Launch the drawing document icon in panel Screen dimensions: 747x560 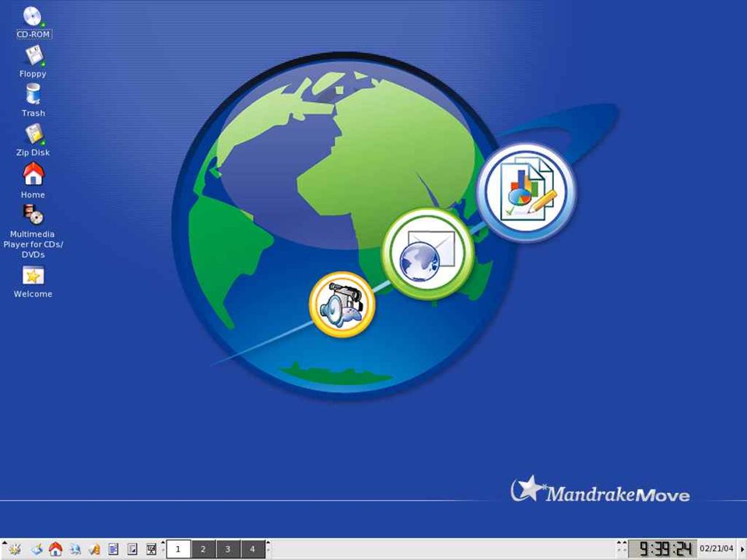(132, 550)
